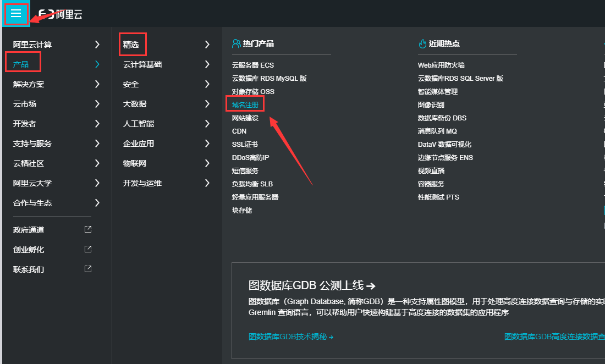The width and height of the screenshot is (605, 364).
Task: Open 云数据库 RDS MySQL 版
Action: (x=269, y=78)
